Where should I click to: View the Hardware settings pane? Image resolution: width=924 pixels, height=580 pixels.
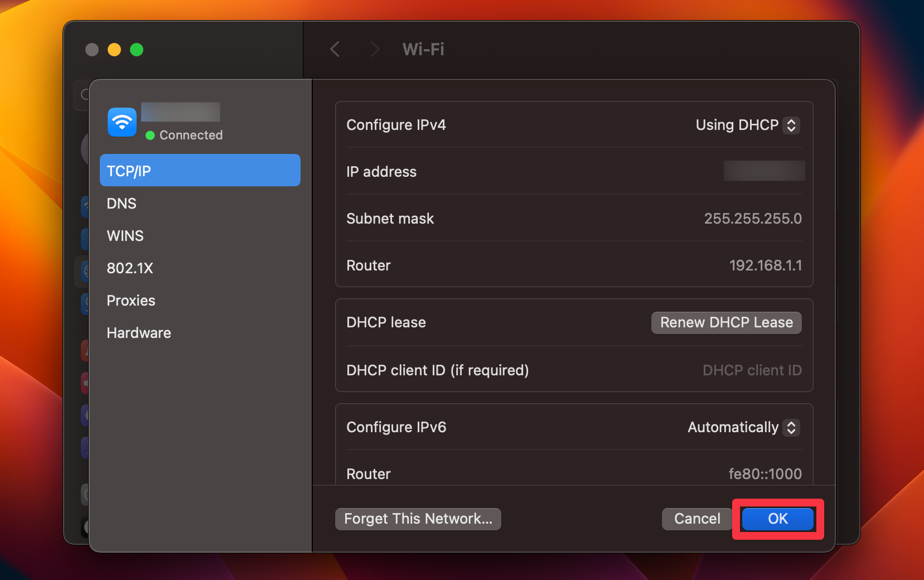(x=139, y=332)
